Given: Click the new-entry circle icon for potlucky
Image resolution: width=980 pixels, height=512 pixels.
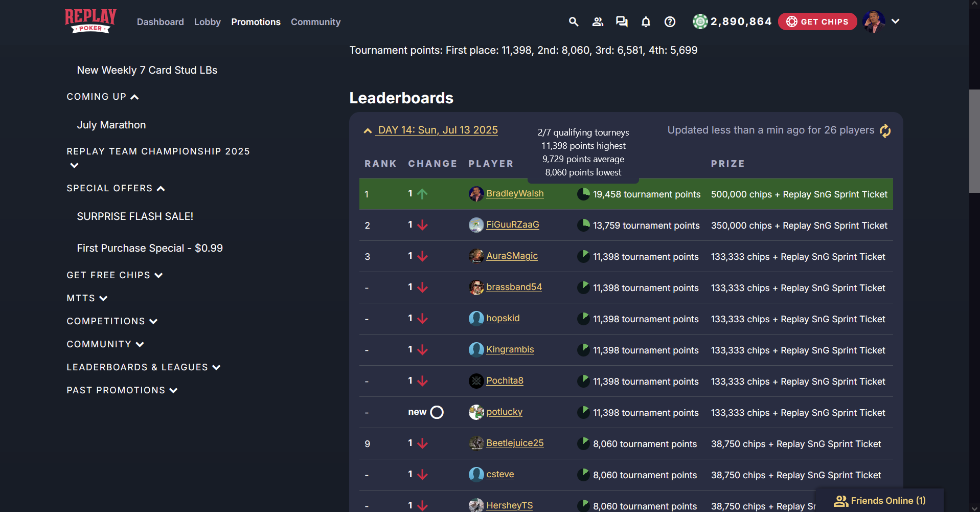Looking at the screenshot, I should [437, 412].
